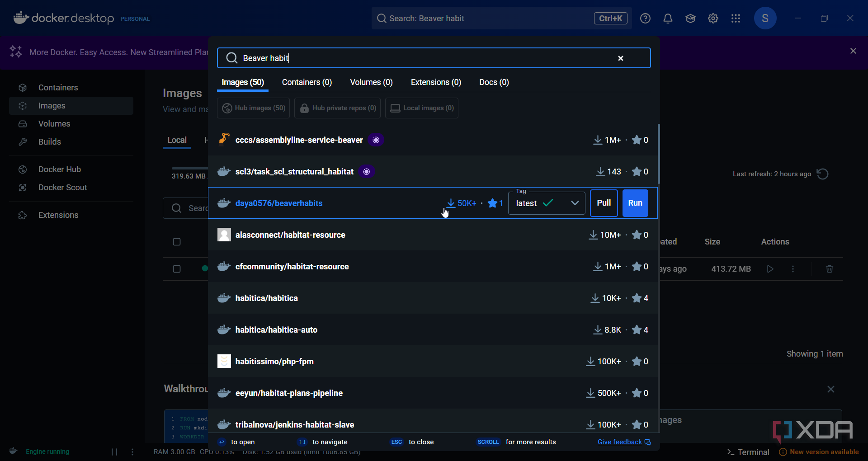
Task: Open habitica/habitica result
Action: tap(433, 298)
